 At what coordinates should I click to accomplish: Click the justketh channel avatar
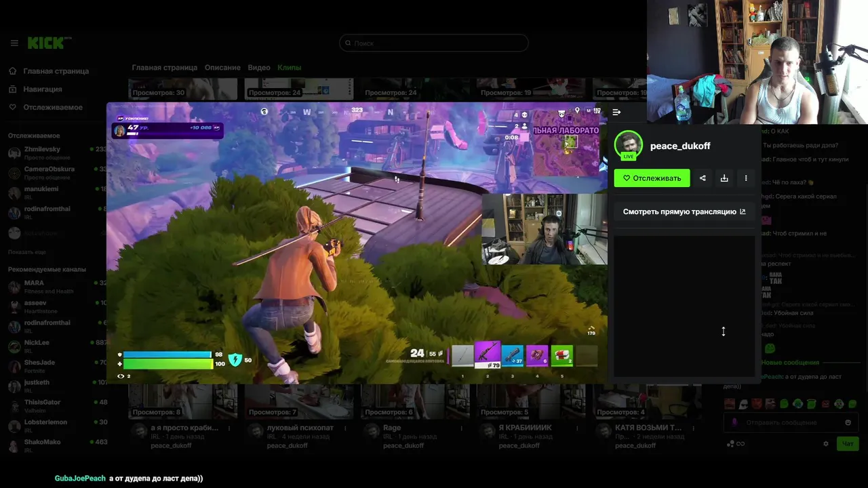[14, 386]
